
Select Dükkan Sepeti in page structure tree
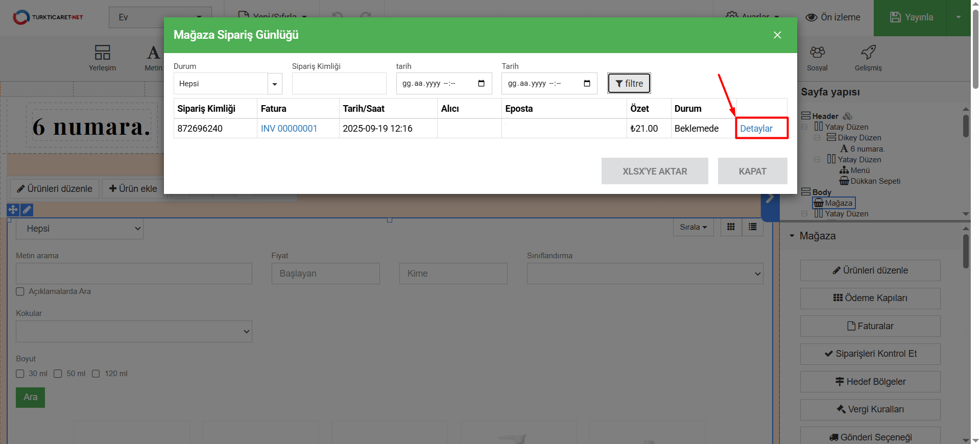(875, 181)
